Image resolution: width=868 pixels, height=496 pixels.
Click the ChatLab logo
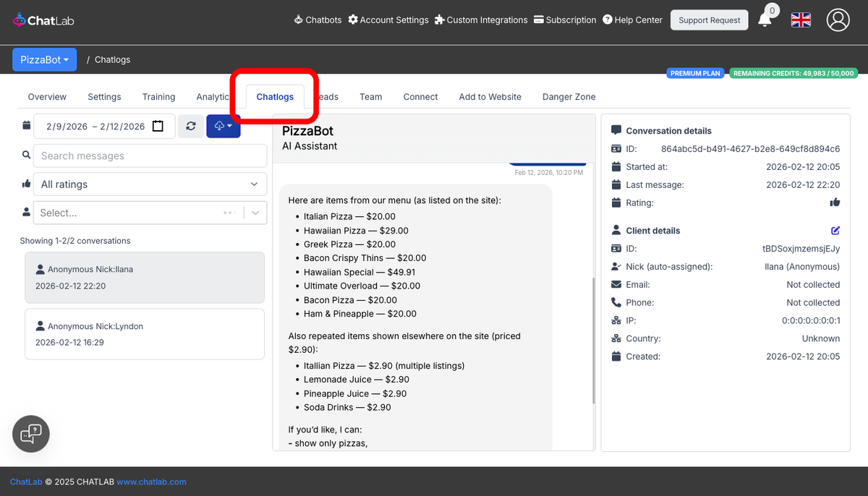42,20
